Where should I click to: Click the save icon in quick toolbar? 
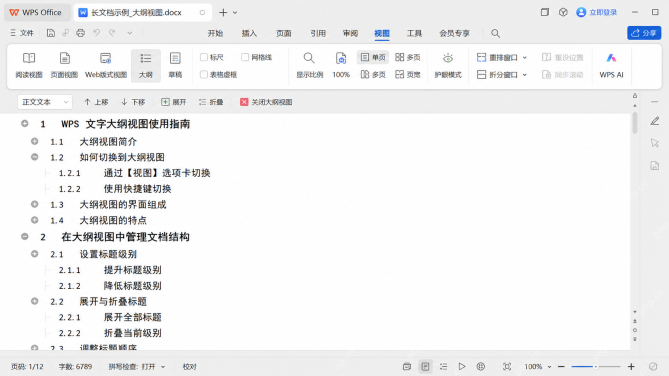51,33
